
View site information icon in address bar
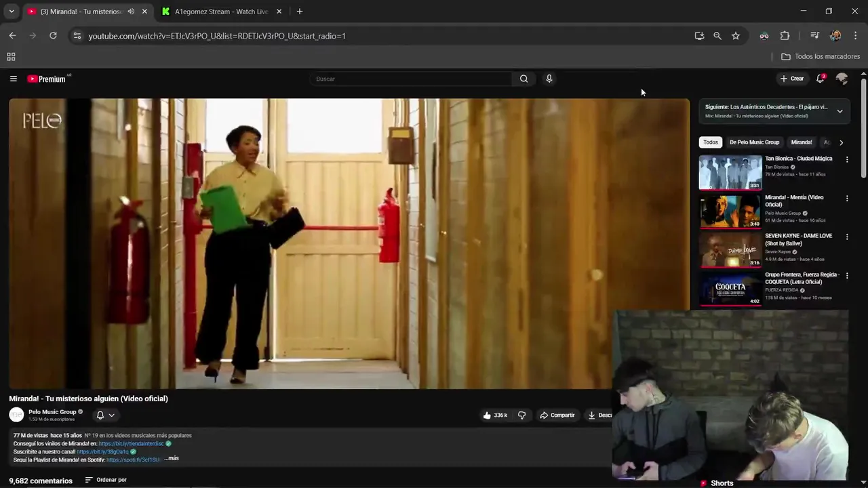tap(77, 35)
